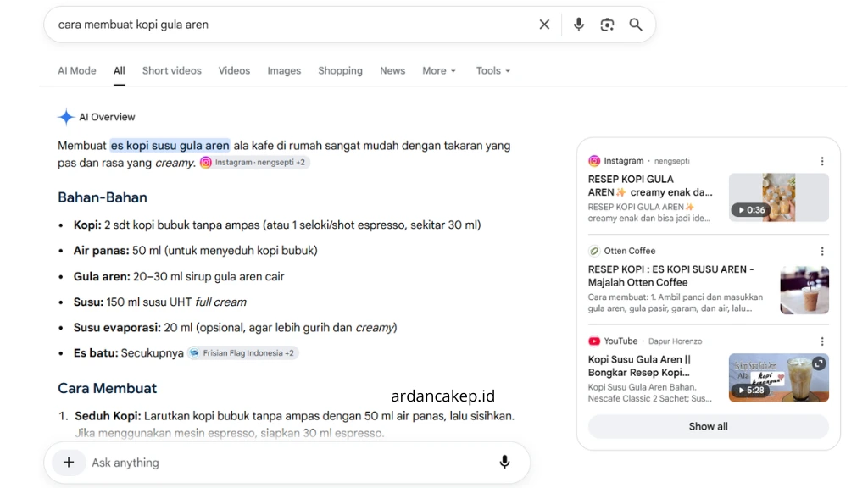The height and width of the screenshot is (488, 868).
Task: Open Google Lens image search icon
Action: [x=607, y=25]
